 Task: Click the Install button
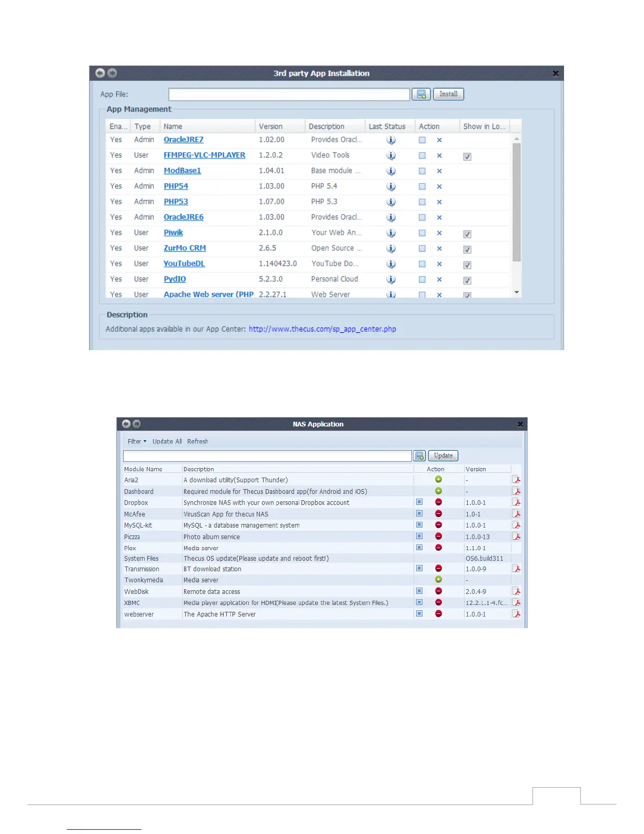point(448,94)
